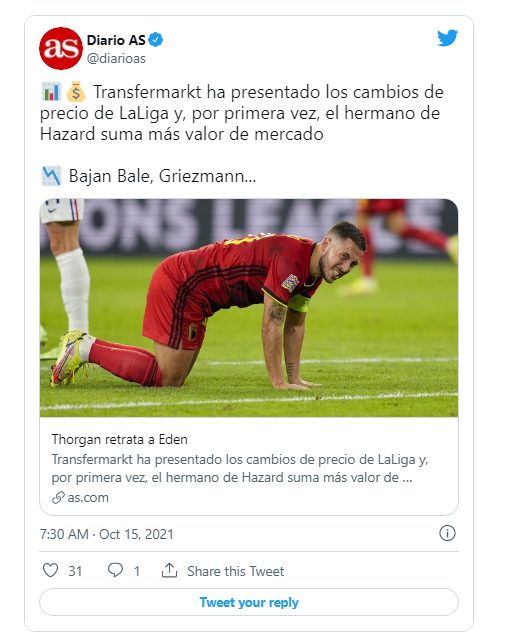The height and width of the screenshot is (644, 520).
Task: Click the reply speech bubble icon
Action: 115,570
